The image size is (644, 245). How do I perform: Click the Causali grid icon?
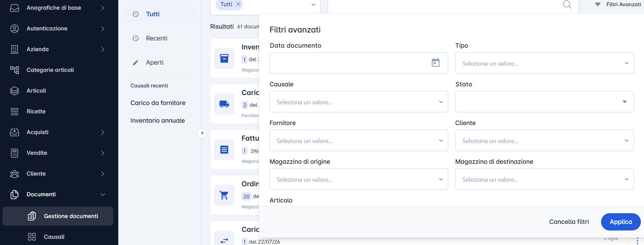coord(32,237)
